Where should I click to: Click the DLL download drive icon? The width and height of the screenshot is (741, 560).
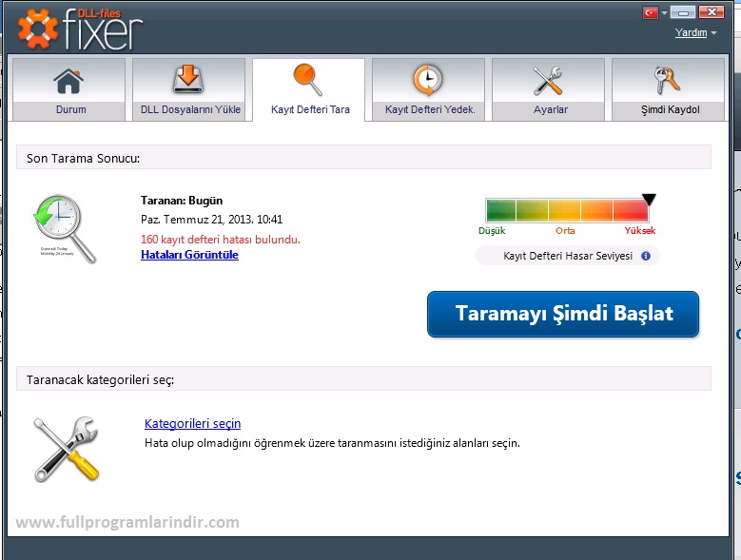(187, 80)
